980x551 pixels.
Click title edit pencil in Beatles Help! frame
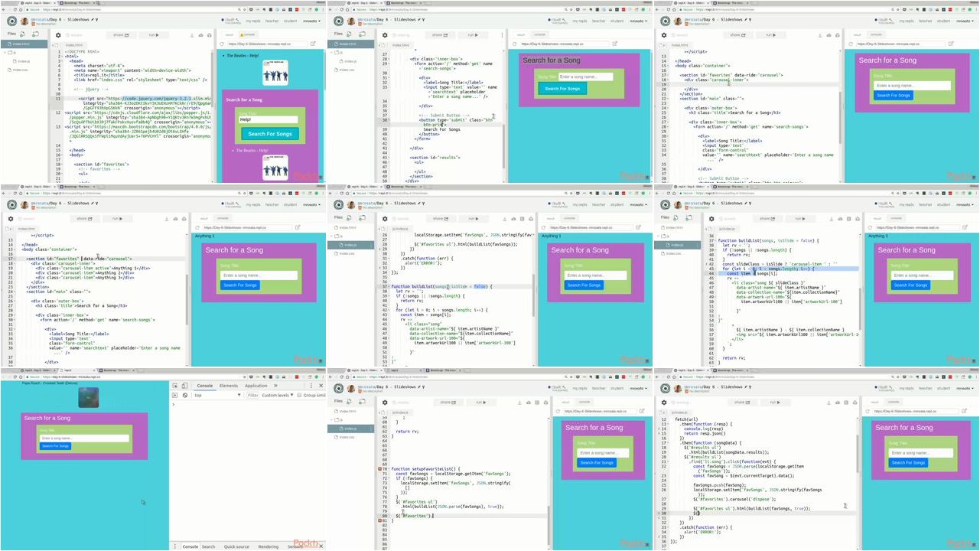point(91,19)
